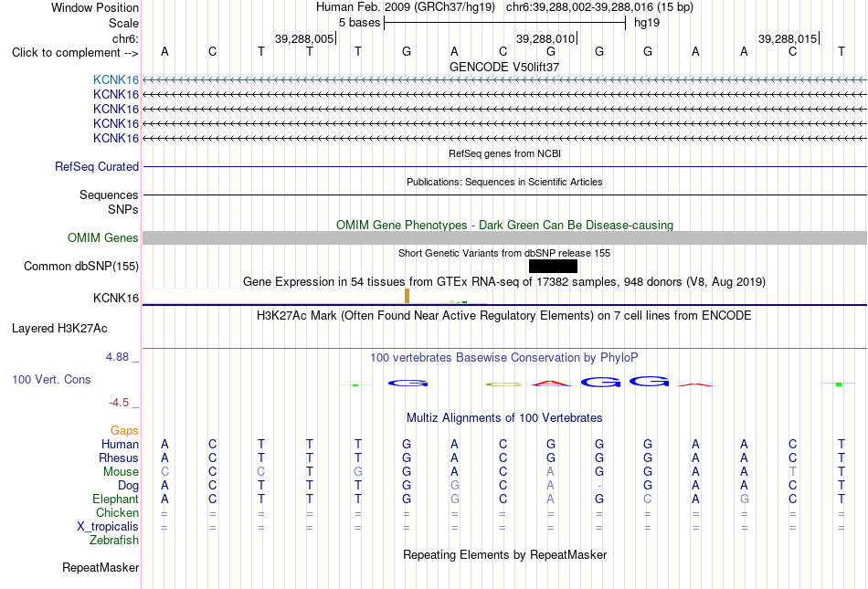Click the Sequences track label
This screenshot has width=868, height=589.
click(x=109, y=195)
